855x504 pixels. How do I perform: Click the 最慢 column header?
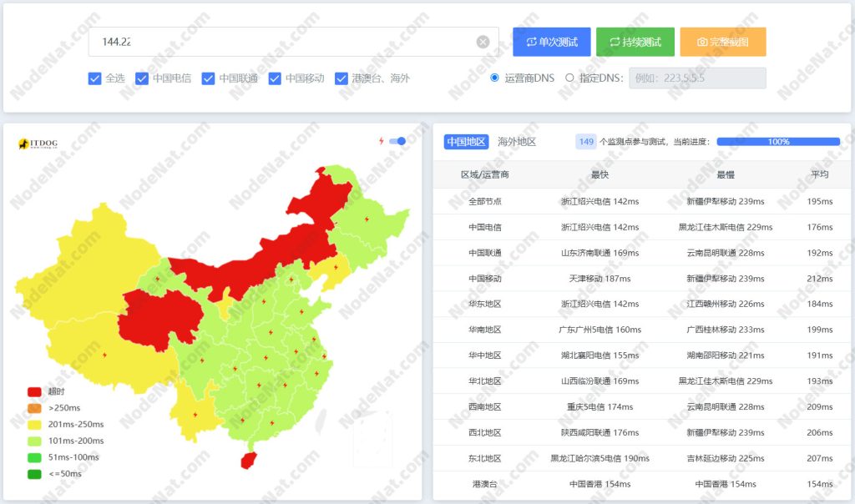(x=726, y=174)
